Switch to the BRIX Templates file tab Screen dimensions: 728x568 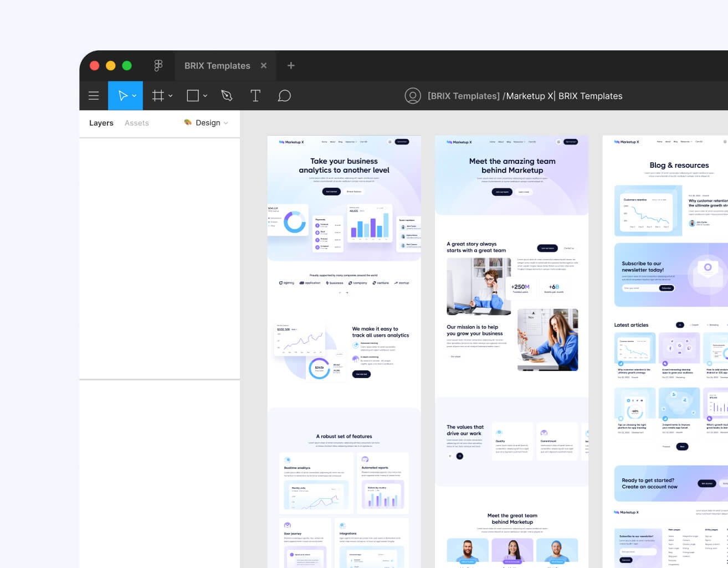217,65
